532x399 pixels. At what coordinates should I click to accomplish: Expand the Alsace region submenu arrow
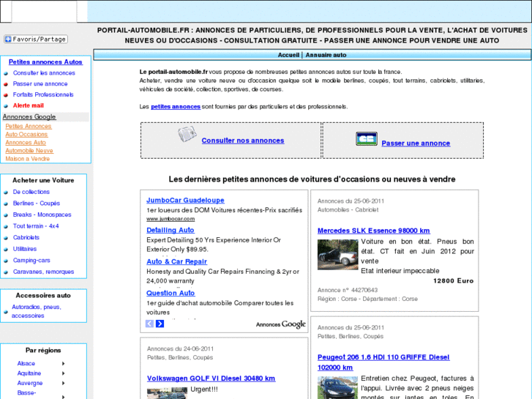click(x=63, y=364)
